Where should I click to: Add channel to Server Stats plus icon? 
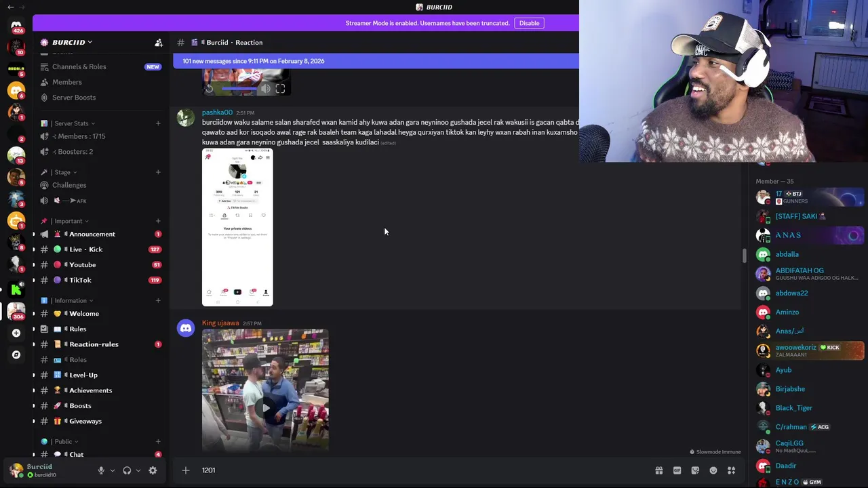(x=158, y=123)
